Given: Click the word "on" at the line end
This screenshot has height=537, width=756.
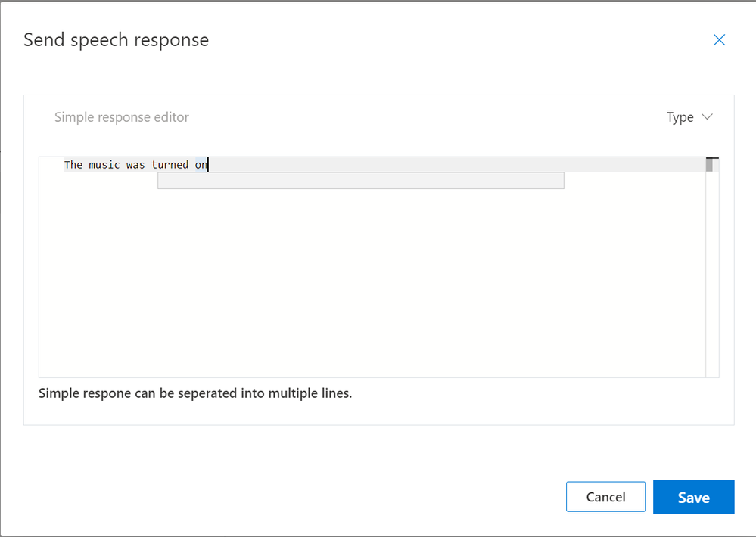Looking at the screenshot, I should click(x=201, y=165).
